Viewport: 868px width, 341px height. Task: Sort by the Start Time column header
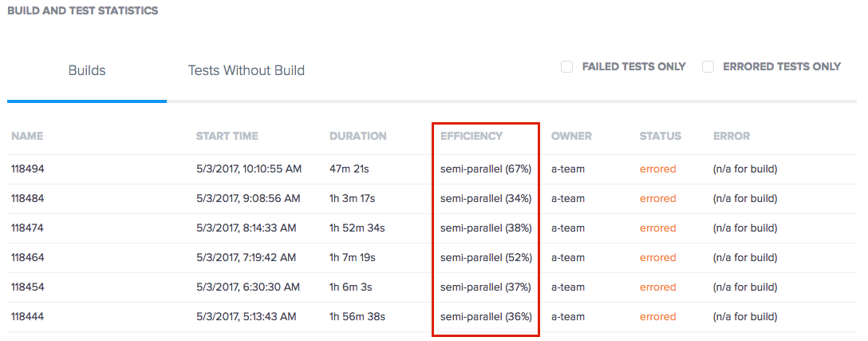[227, 136]
